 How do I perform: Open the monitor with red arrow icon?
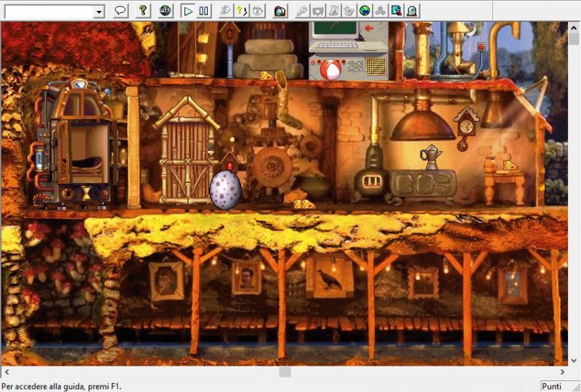click(396, 11)
